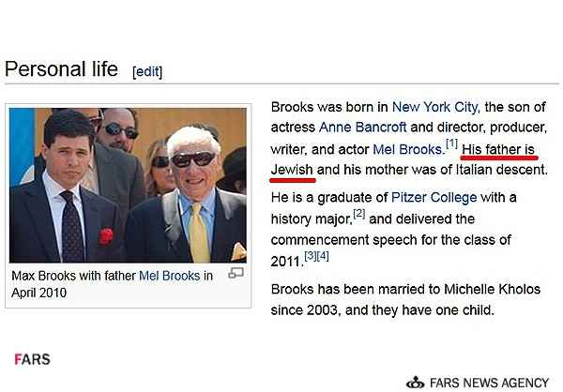Click the enlarge image icon in caption

(x=236, y=273)
